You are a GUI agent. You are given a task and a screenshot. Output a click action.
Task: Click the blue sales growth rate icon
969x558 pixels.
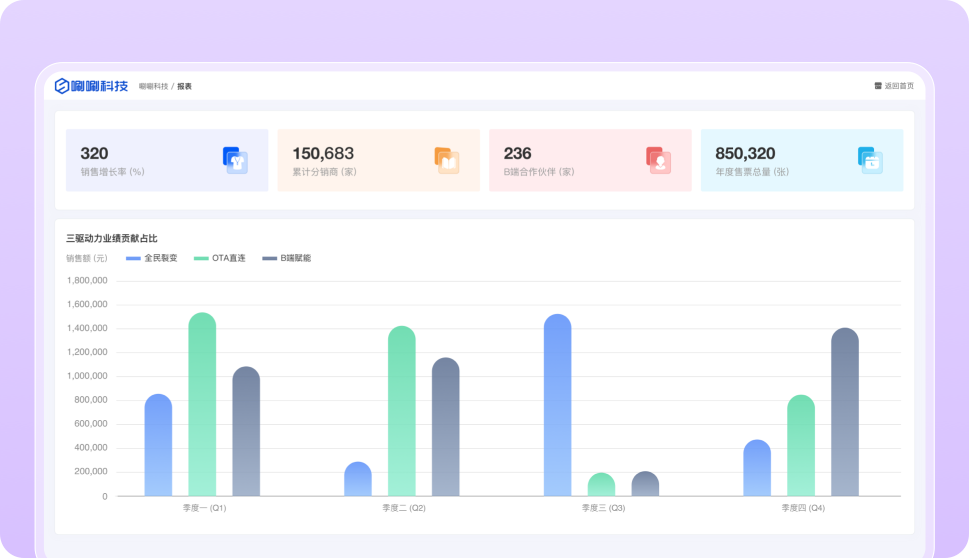pos(235,160)
